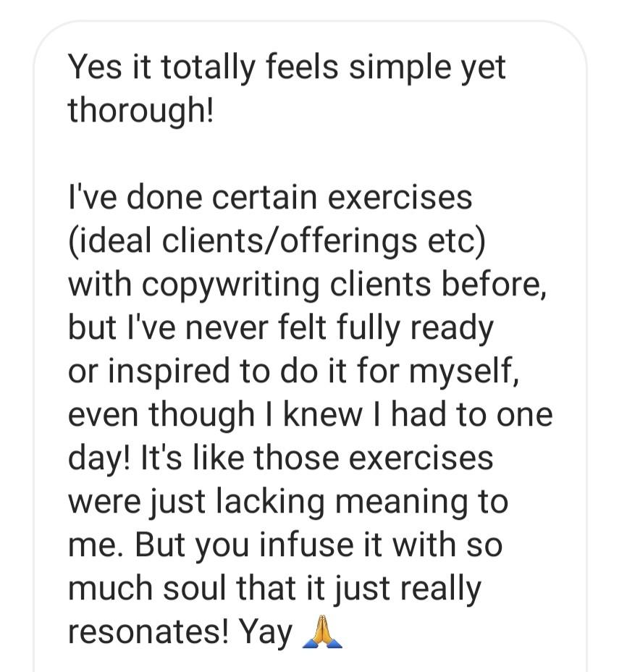Click the praying hands emoji

[322, 631]
